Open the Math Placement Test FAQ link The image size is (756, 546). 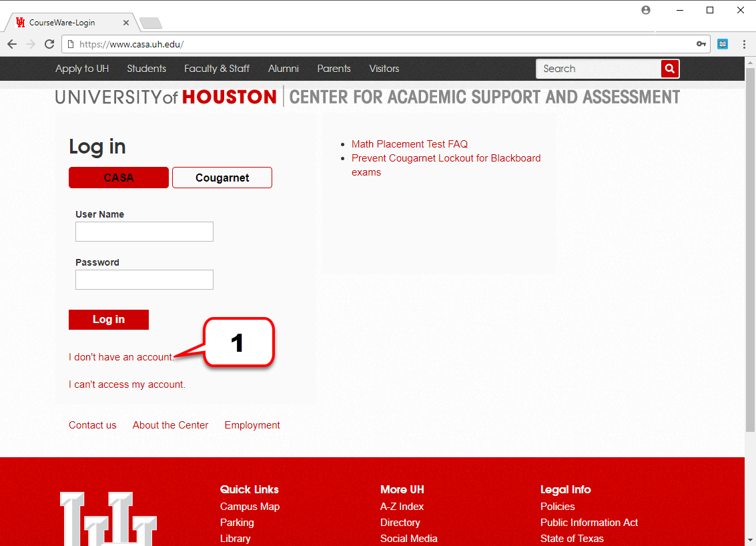click(x=409, y=144)
